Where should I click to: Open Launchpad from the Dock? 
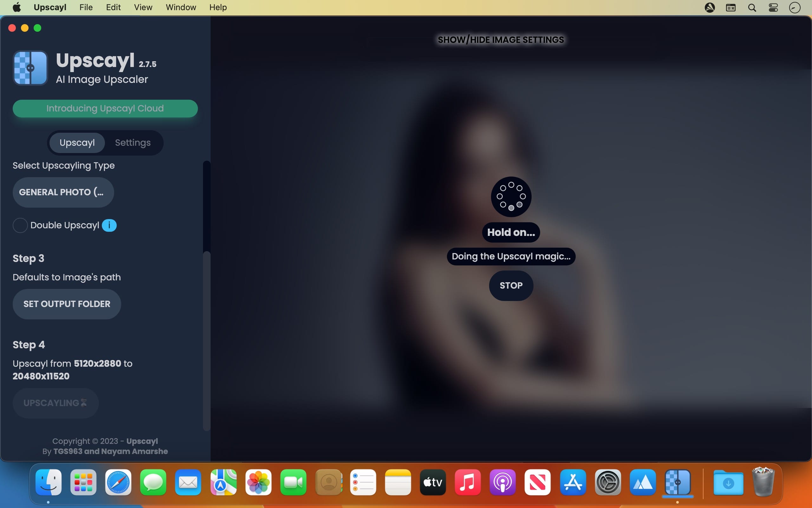pos(83,483)
